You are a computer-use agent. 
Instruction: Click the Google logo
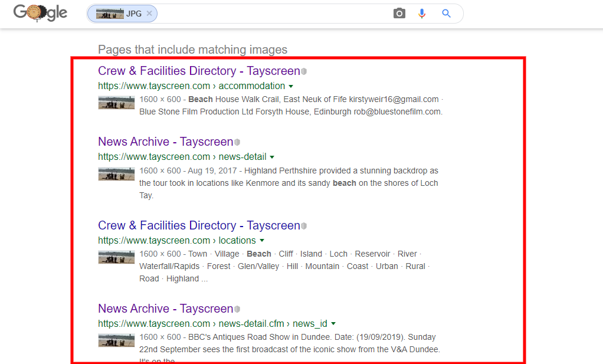click(x=40, y=13)
